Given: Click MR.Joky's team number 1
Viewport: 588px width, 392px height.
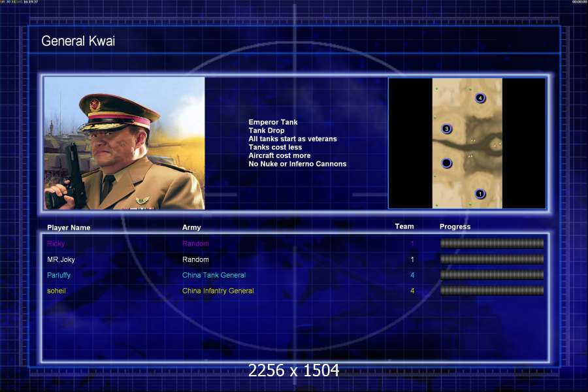Looking at the screenshot, I should click(x=412, y=259).
